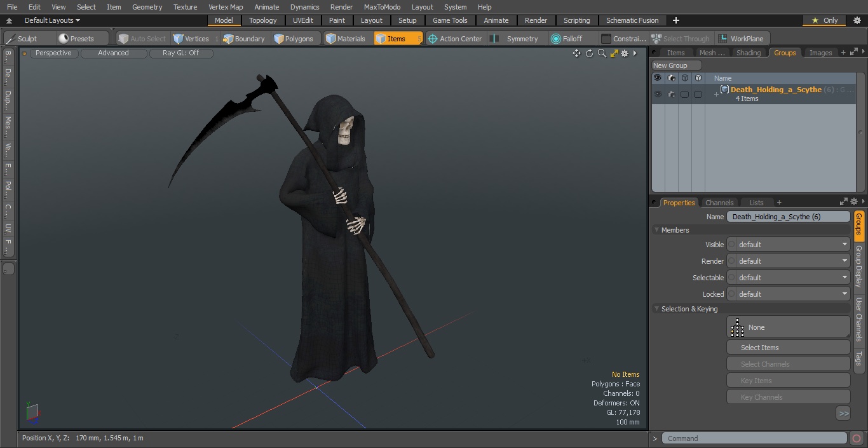Click the Groups mesh icon for Death_Holding_a_Scythe
Screen dimensions: 868x448
(724, 90)
